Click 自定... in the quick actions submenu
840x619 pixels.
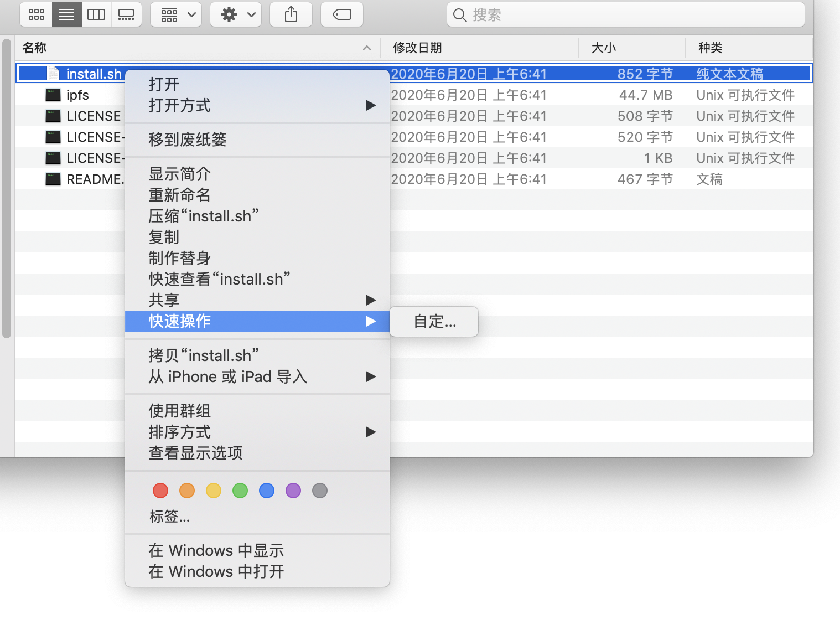tap(433, 321)
